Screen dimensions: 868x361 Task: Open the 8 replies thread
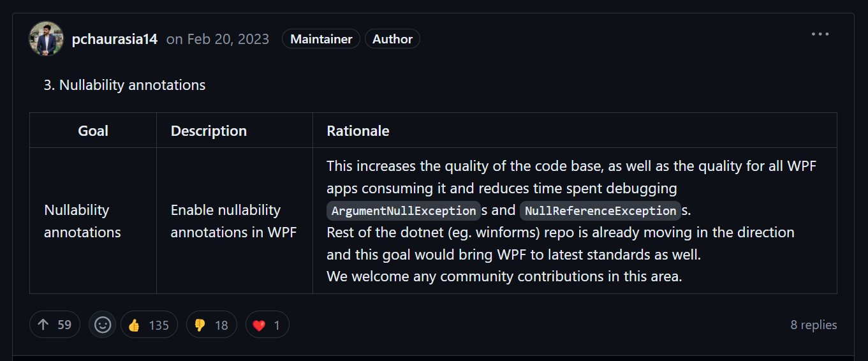814,325
